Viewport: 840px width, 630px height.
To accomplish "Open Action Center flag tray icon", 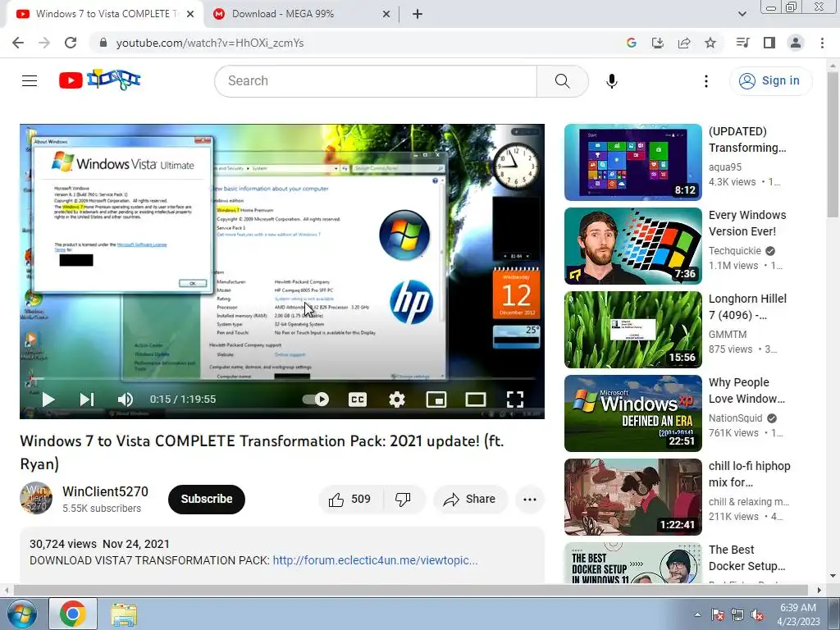I will tap(718, 614).
